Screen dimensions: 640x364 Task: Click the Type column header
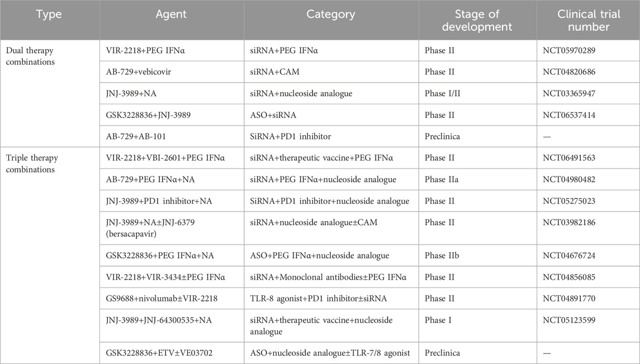(50, 14)
